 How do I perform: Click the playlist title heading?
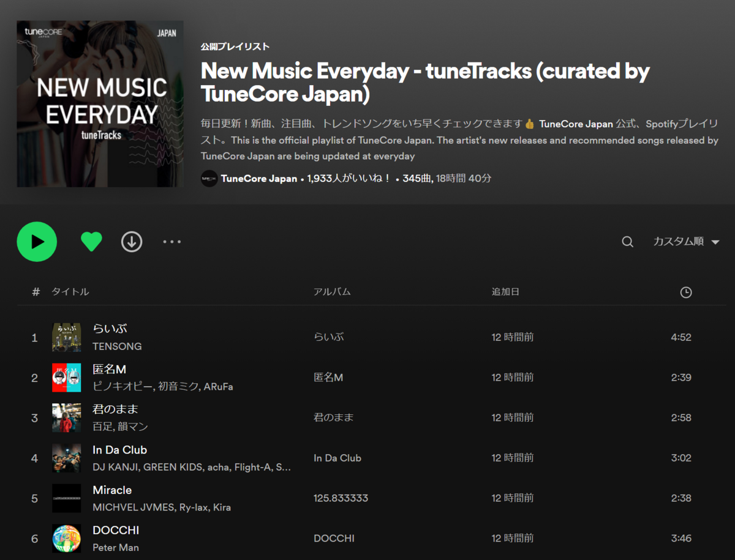425,83
